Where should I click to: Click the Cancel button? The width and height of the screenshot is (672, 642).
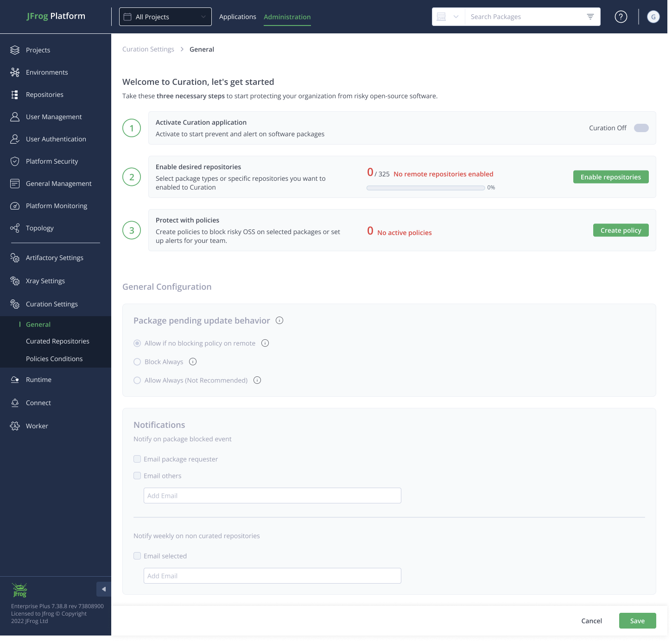592,621
